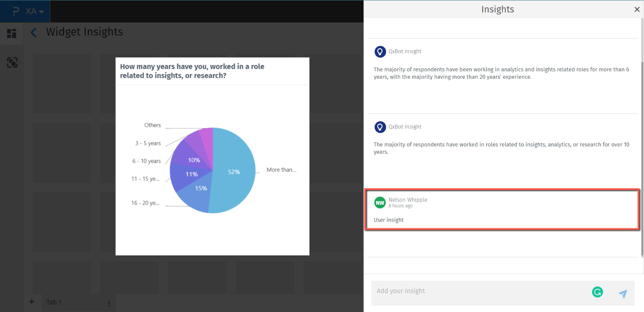Click the Nelson Whipple name label
This screenshot has width=644, height=312.
[x=408, y=200]
